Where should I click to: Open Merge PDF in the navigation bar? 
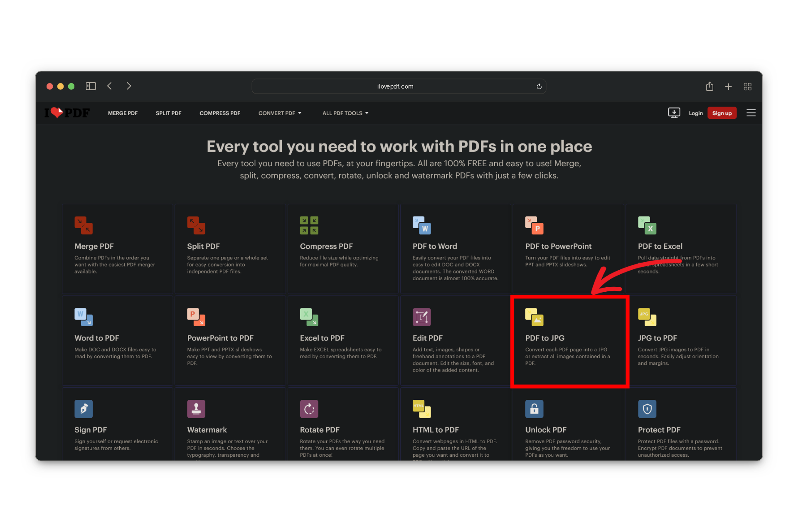point(123,113)
